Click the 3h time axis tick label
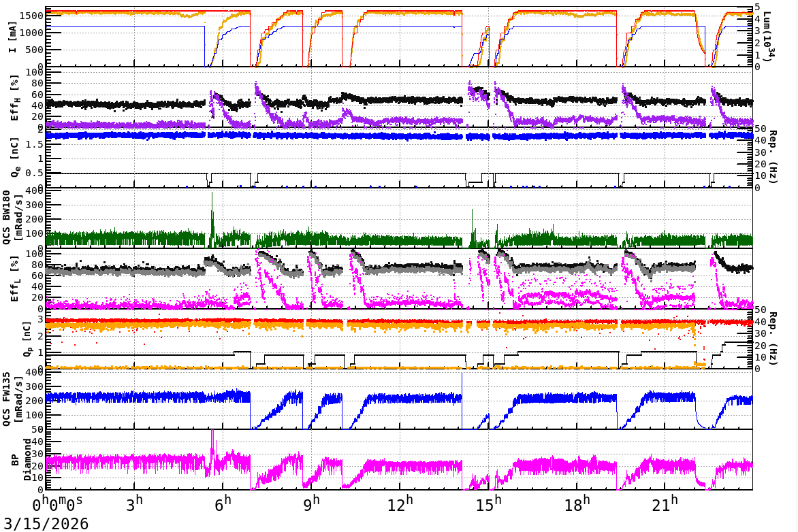The height and width of the screenshot is (532, 798). tap(135, 504)
